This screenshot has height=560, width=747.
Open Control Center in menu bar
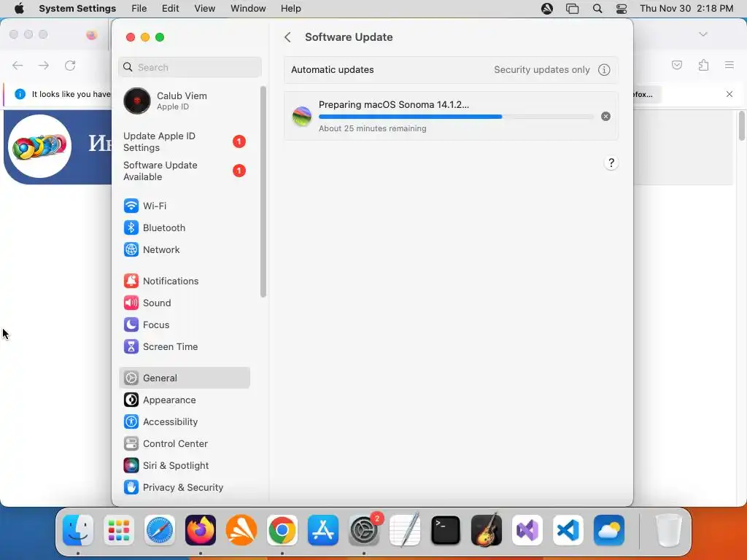coord(622,9)
